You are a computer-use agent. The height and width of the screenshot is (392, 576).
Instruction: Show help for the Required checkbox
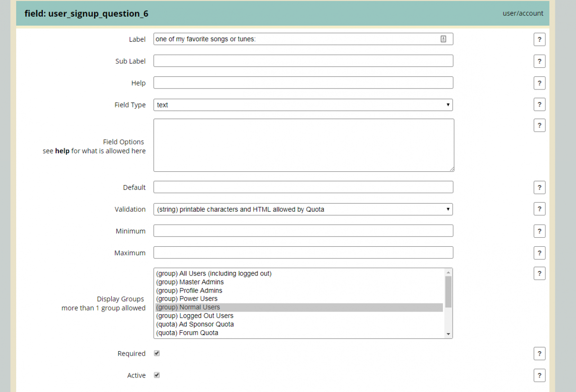[x=539, y=354]
